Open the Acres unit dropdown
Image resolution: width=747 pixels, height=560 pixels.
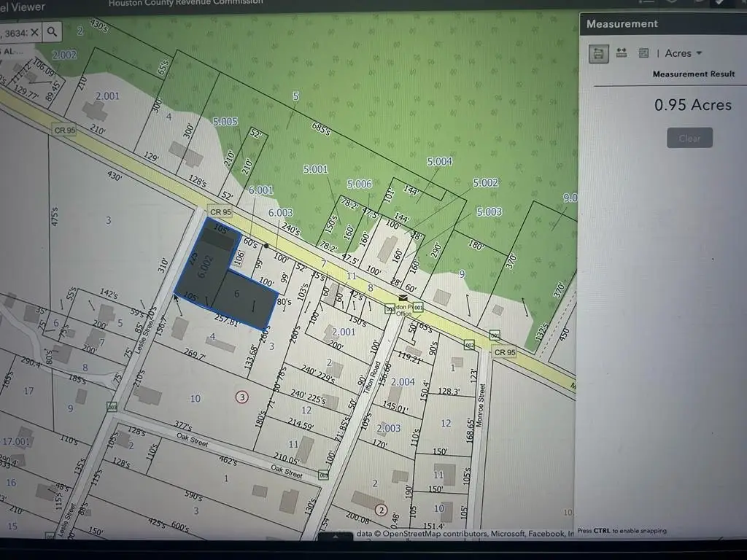684,53
